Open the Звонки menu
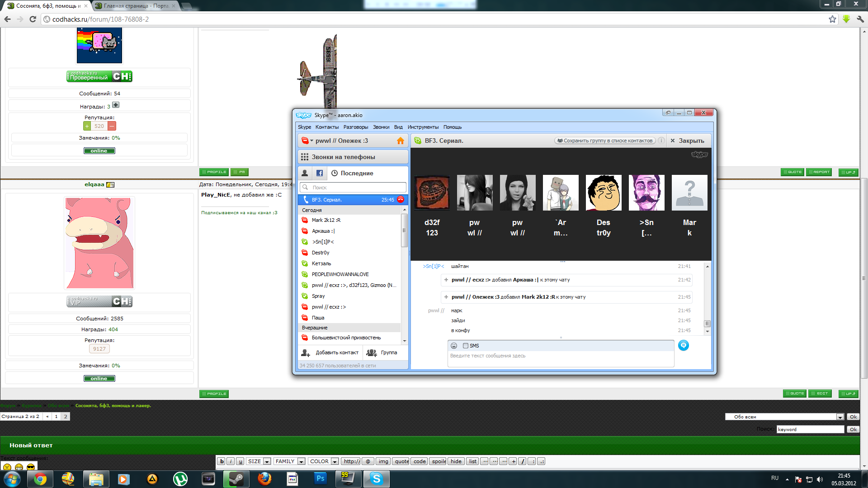The height and width of the screenshot is (488, 868). 381,127
